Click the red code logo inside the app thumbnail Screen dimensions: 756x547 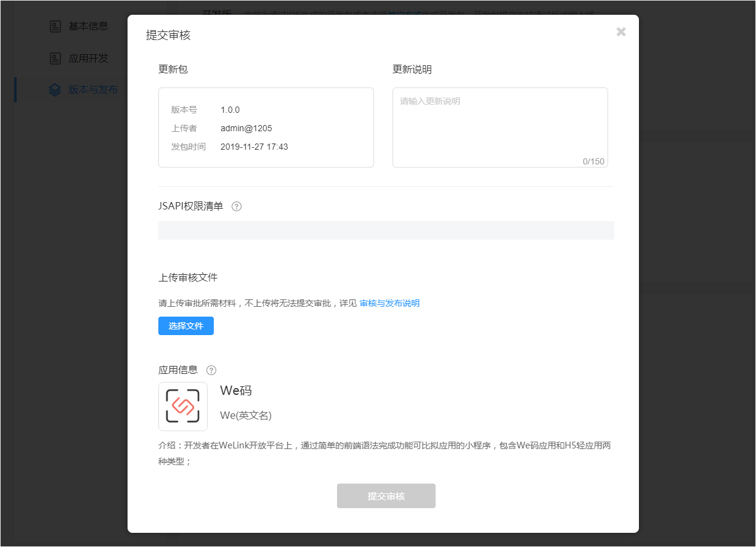click(x=183, y=407)
